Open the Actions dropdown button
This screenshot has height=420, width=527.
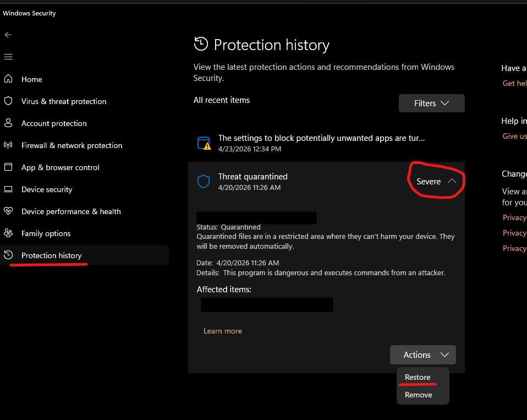[x=422, y=355]
